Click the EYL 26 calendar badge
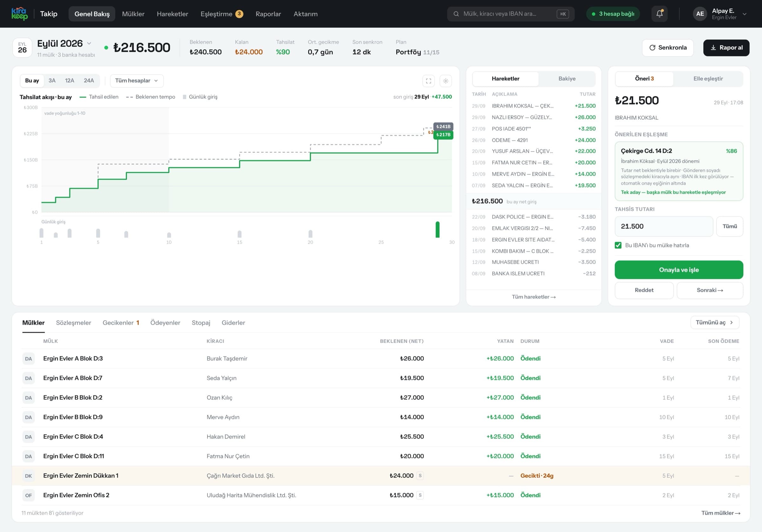762x532 pixels. click(22, 48)
